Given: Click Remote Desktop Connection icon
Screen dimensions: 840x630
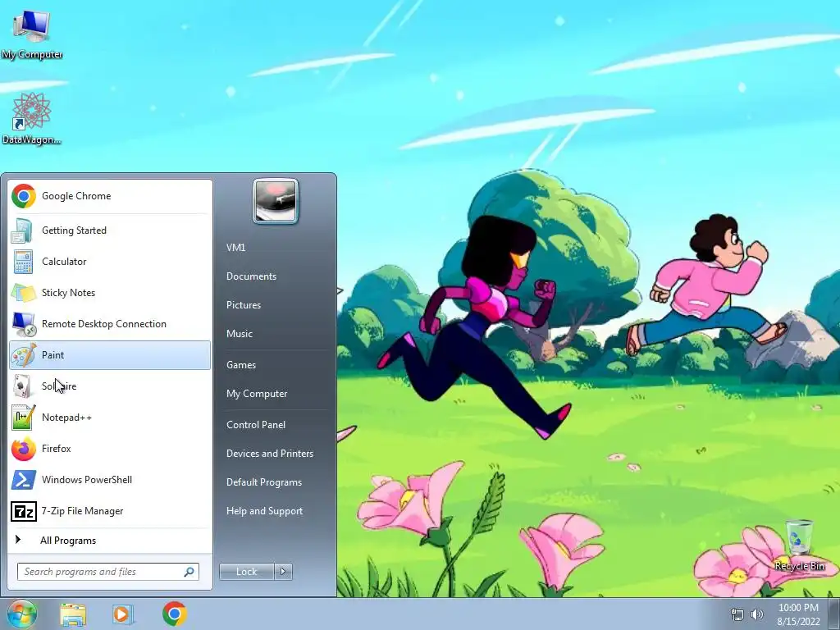Looking at the screenshot, I should [24, 324].
